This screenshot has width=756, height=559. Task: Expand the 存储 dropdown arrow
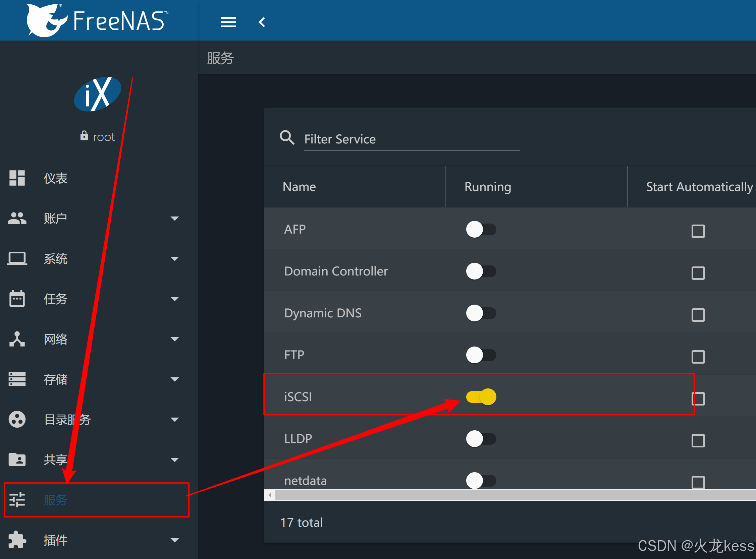tap(175, 379)
